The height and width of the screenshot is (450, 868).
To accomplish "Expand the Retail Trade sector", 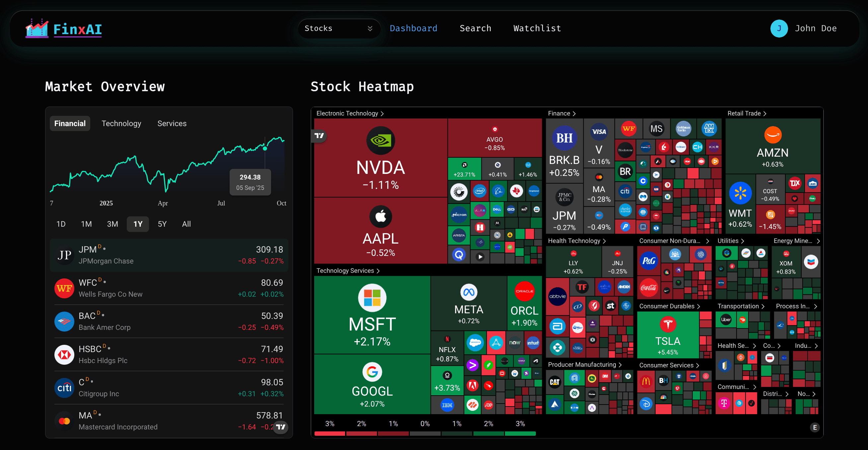I will 747,113.
